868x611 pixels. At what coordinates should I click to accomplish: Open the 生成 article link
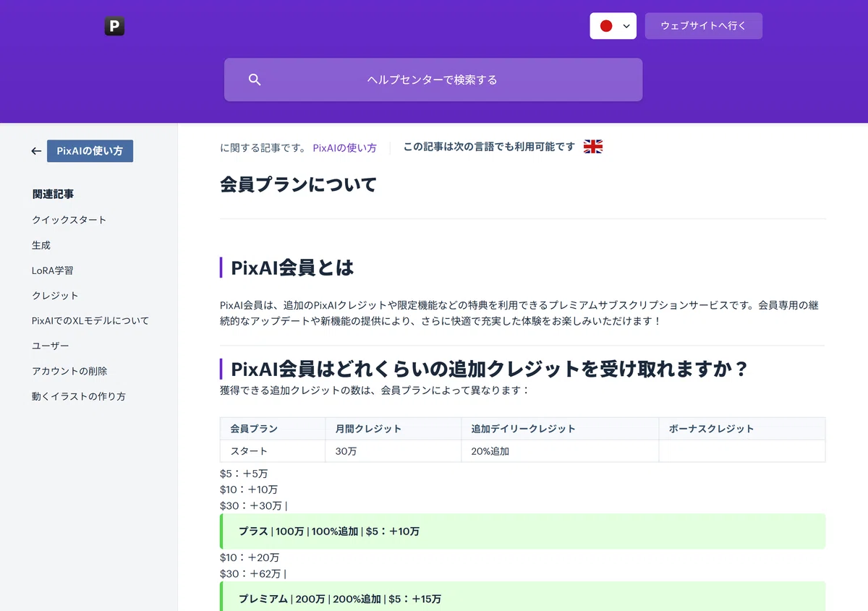[41, 245]
